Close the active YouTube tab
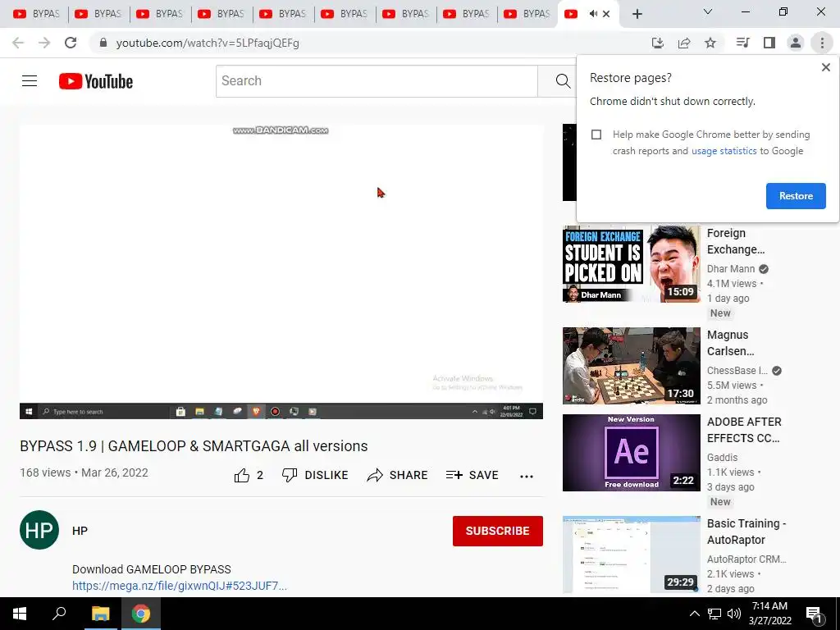 (606, 14)
